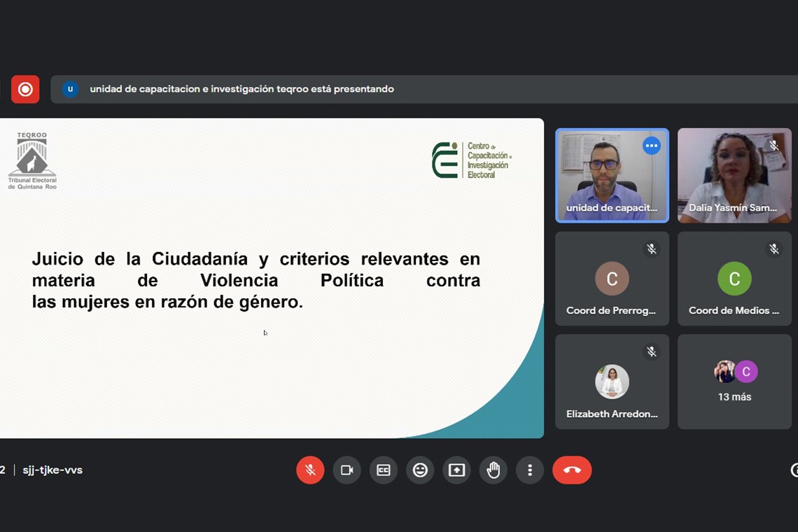Click the Coord de Prerrog participant tile
The height and width of the screenshot is (532, 798).
click(612, 279)
